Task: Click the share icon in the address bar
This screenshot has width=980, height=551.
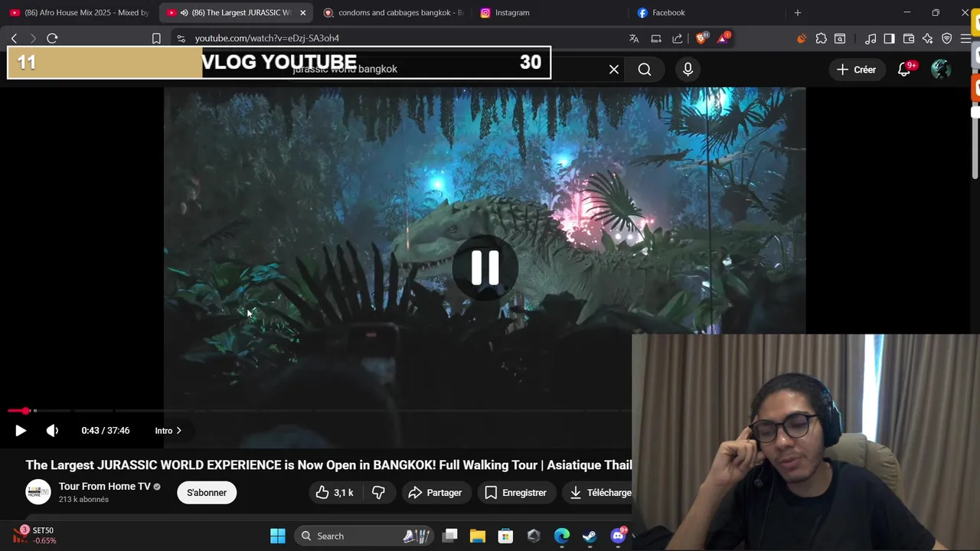Action: click(678, 38)
